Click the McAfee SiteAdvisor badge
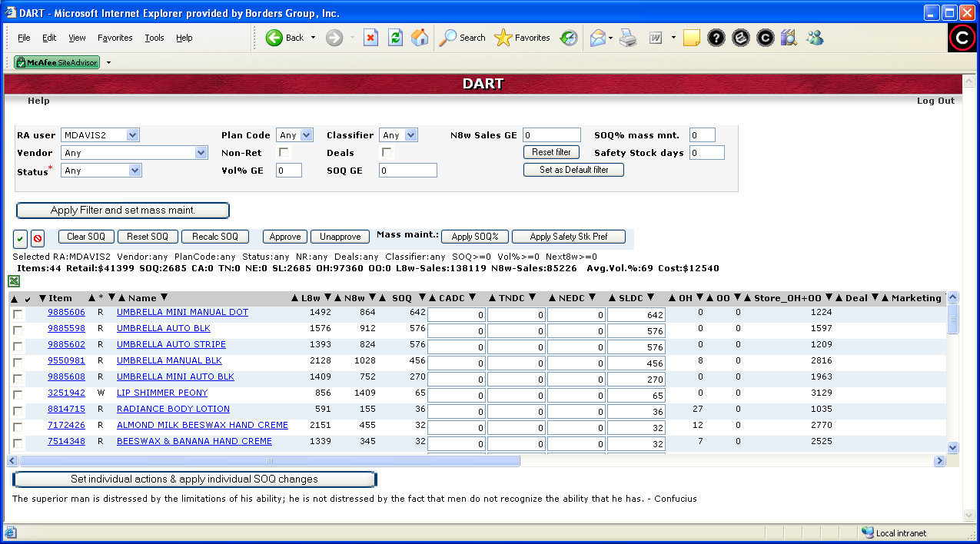The width and height of the screenshot is (980, 544). [x=57, y=62]
